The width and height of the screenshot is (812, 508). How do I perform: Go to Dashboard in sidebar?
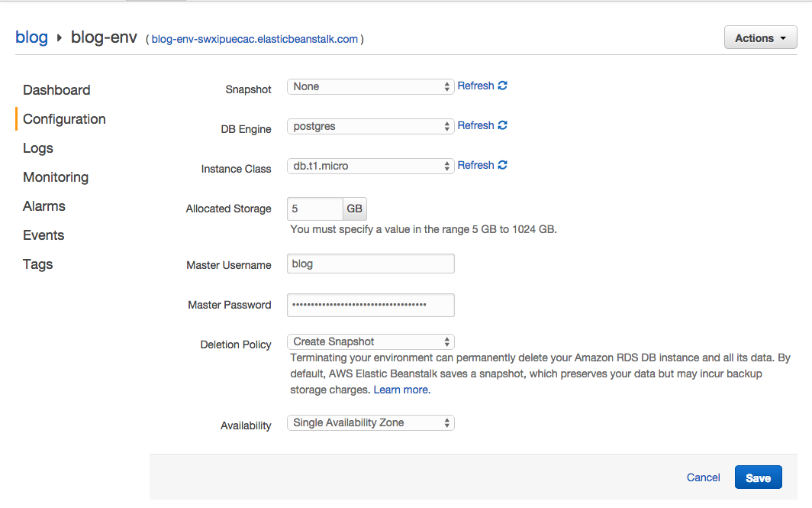pyautogui.click(x=56, y=90)
